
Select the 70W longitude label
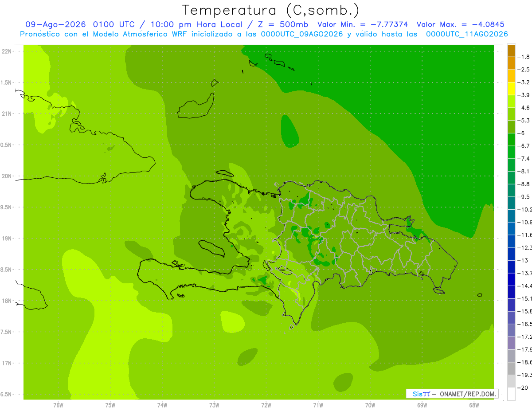coord(370,405)
